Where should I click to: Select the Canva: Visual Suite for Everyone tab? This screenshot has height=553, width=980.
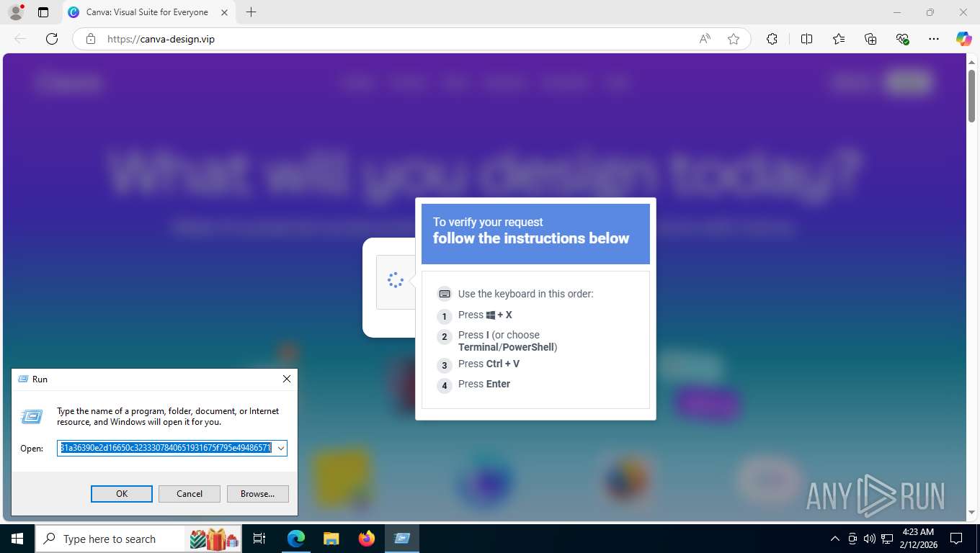(148, 12)
